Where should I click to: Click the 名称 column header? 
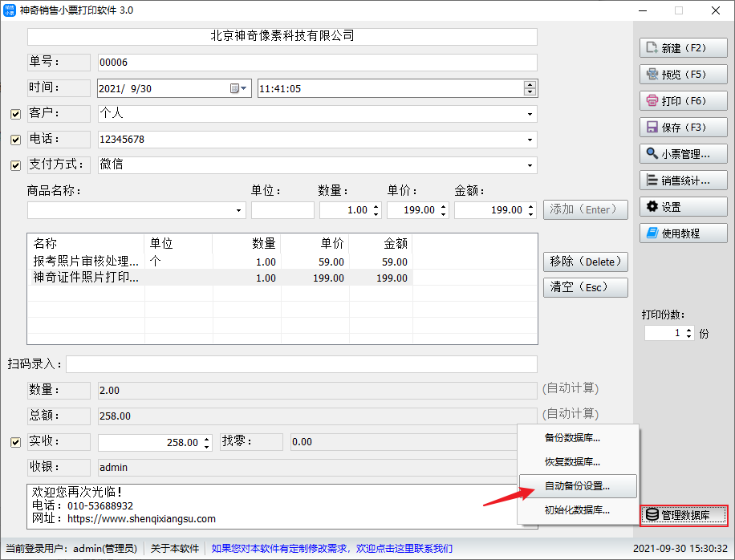coord(86,243)
